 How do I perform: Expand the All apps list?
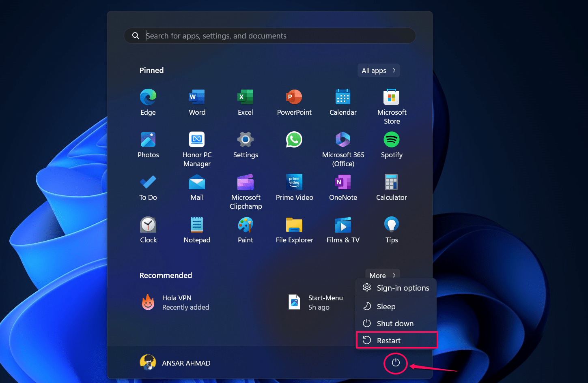click(379, 71)
